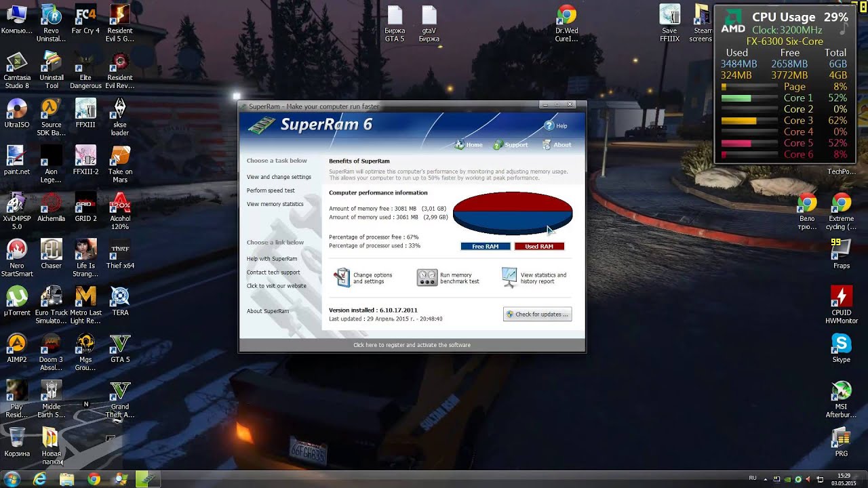Viewport: 868px width, 488px height.
Task: Select the skse loader desktop icon
Action: click(x=120, y=117)
